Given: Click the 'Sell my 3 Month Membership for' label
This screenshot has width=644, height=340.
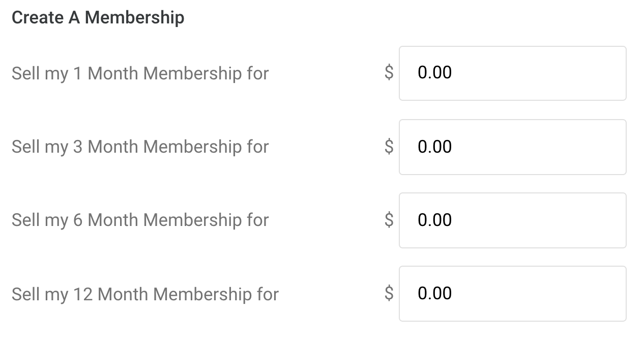Looking at the screenshot, I should click(x=140, y=147).
